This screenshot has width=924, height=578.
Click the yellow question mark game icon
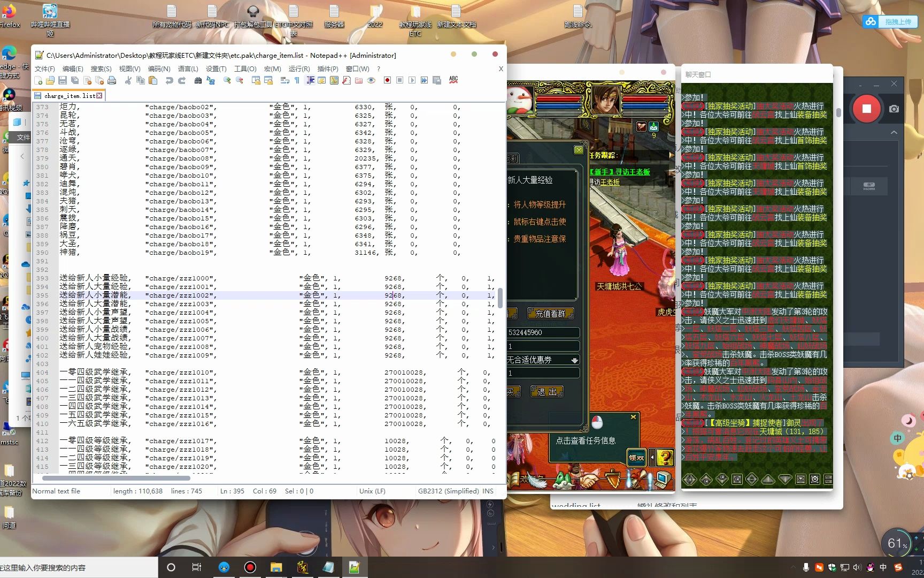point(666,458)
